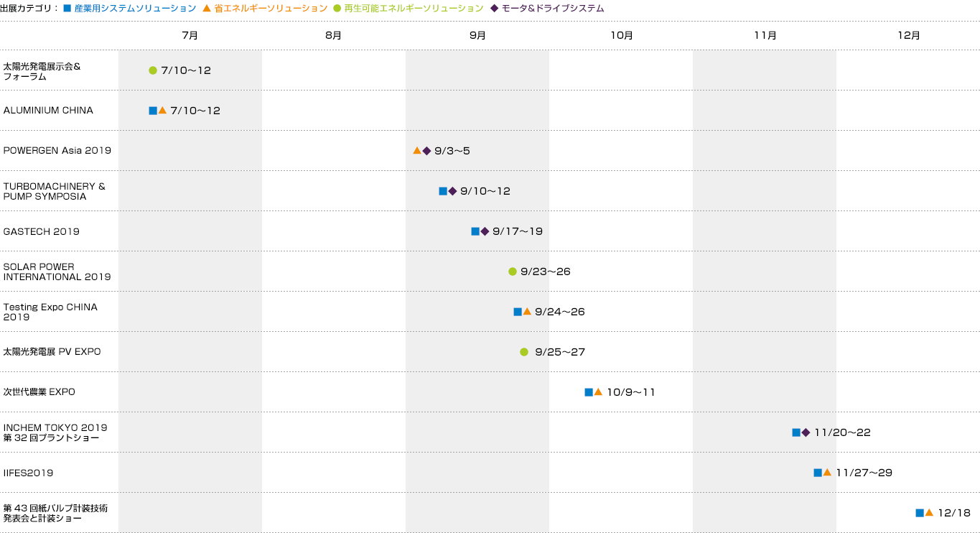This screenshot has height=533, width=980.
Task: Select the 8月 month header
Action: coord(333,35)
